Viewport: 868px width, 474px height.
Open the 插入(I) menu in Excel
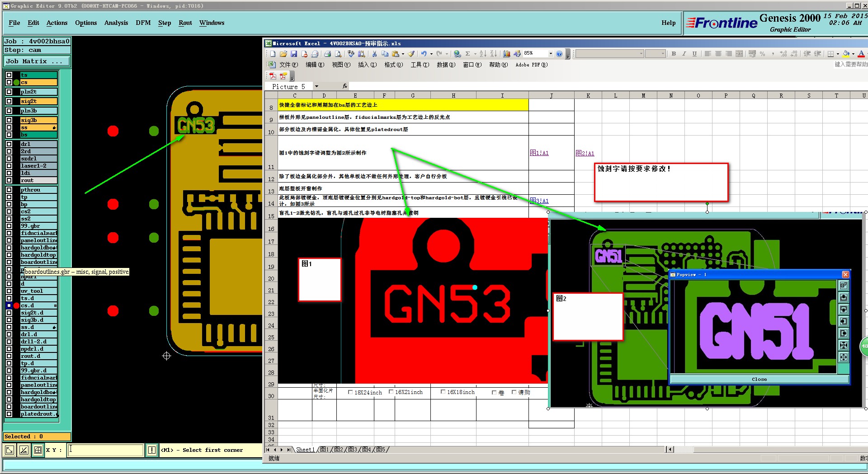pos(367,65)
